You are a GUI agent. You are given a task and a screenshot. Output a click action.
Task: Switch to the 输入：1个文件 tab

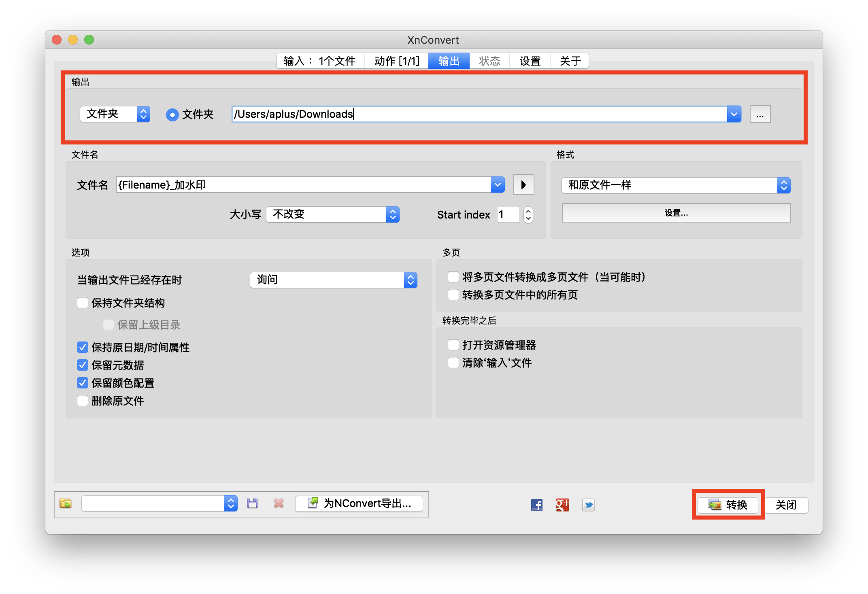tap(321, 61)
